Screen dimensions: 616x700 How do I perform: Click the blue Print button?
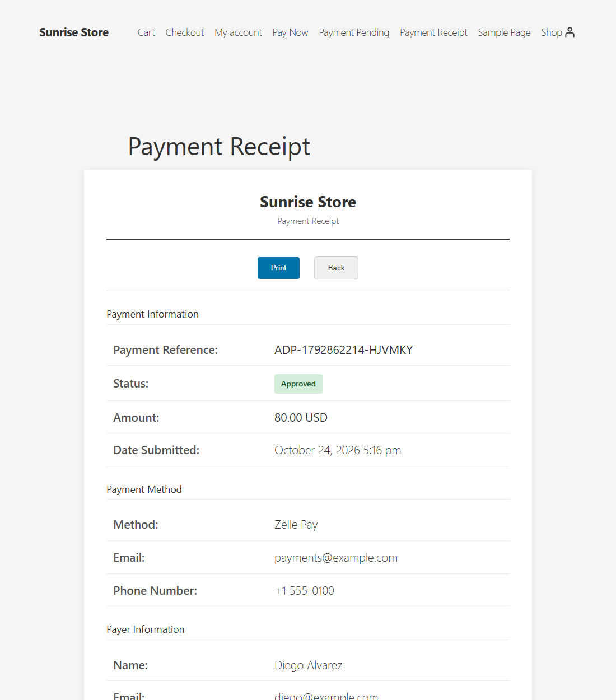tap(278, 268)
